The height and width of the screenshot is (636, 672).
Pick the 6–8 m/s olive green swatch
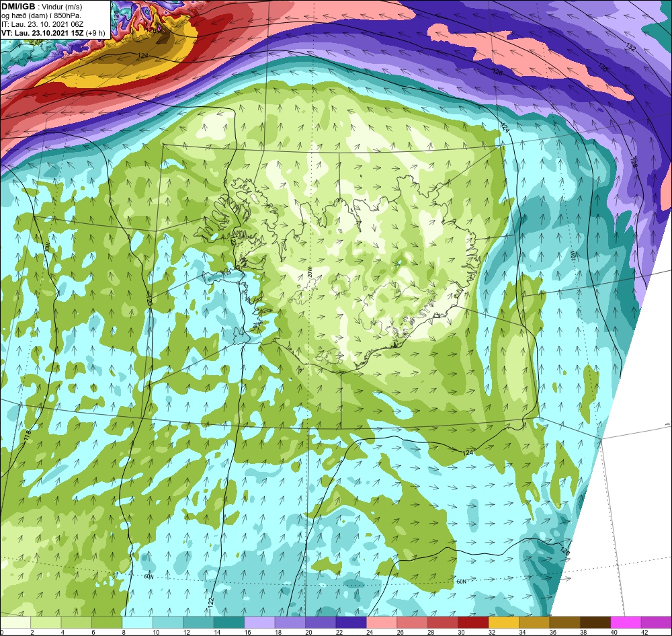pyautogui.click(x=107, y=622)
